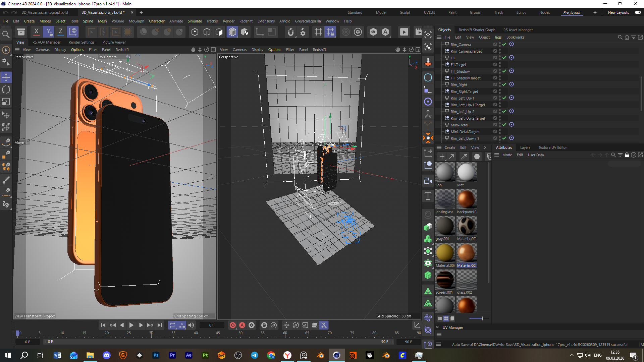The height and width of the screenshot is (362, 644).
Task: Toggle visibility dots for Mini-Detal.Target
Action: pyautogui.click(x=500, y=131)
